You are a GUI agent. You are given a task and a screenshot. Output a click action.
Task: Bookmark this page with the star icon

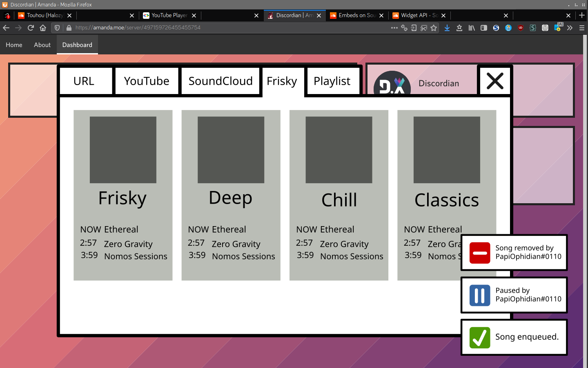coord(434,28)
